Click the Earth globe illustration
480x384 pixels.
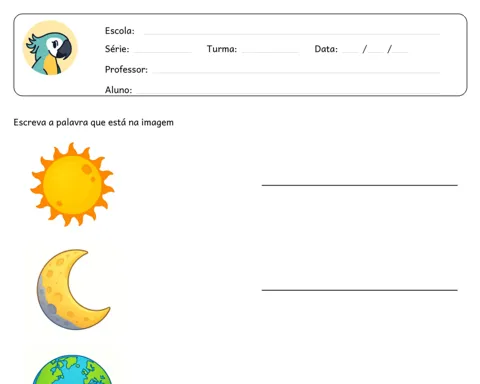click(72, 369)
